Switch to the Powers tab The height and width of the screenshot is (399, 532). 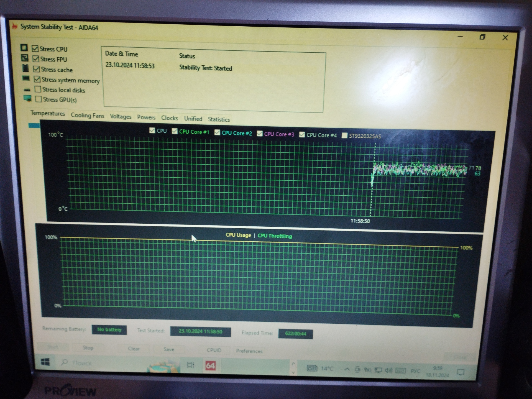(146, 117)
